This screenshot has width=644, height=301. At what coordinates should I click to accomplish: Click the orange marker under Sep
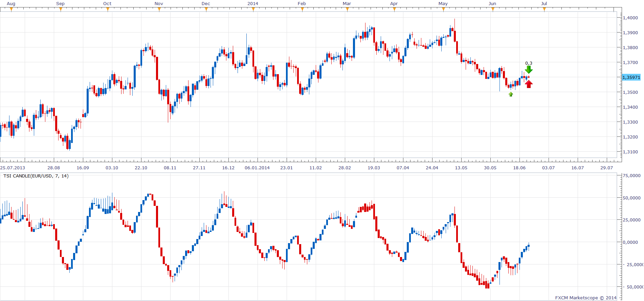[x=61, y=9]
